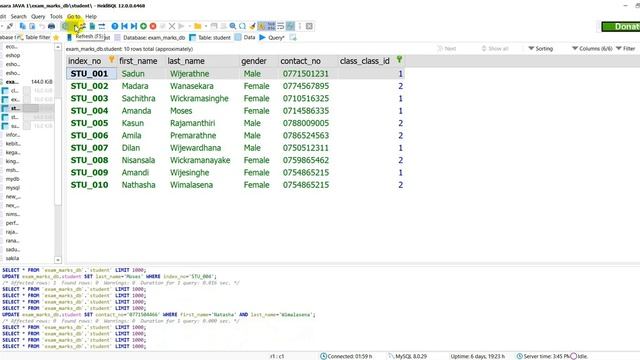Viewport: 640px width, 360px height.
Task: Open the User manager icon
Action: tap(82, 26)
